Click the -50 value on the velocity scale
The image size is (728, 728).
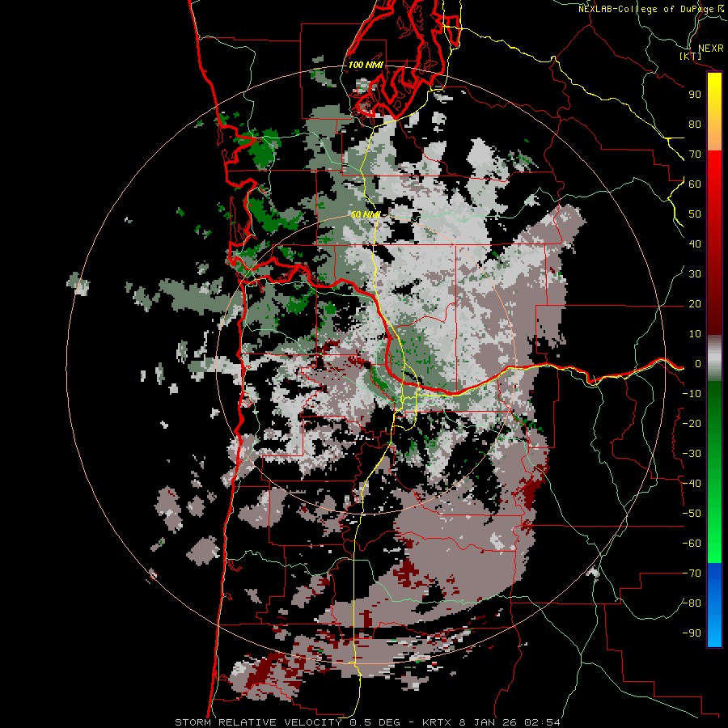click(x=692, y=514)
